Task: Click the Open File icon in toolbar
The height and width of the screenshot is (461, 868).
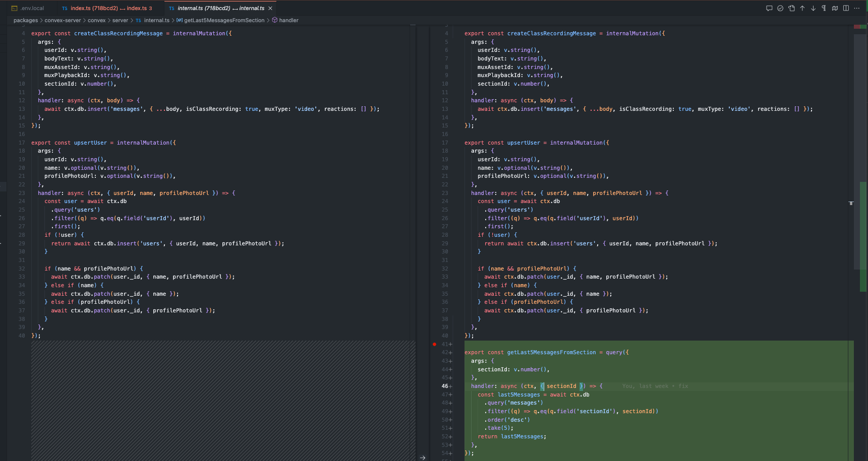Action: point(791,8)
